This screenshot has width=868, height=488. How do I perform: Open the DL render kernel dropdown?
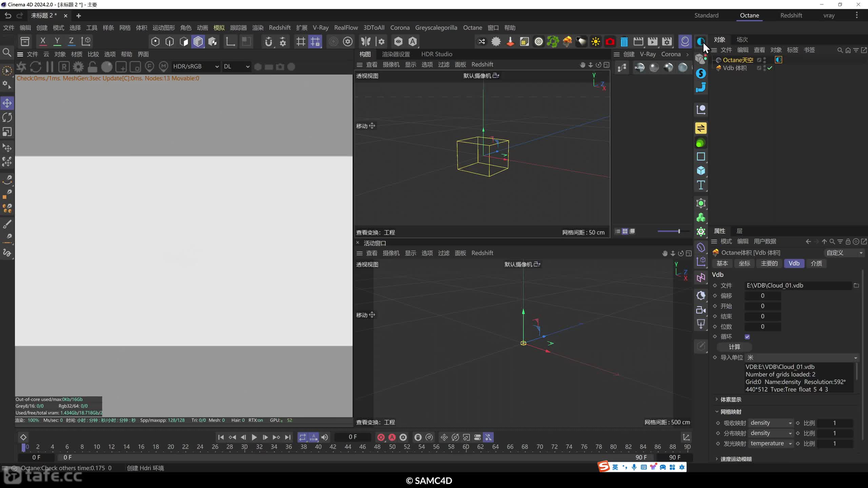(x=236, y=66)
